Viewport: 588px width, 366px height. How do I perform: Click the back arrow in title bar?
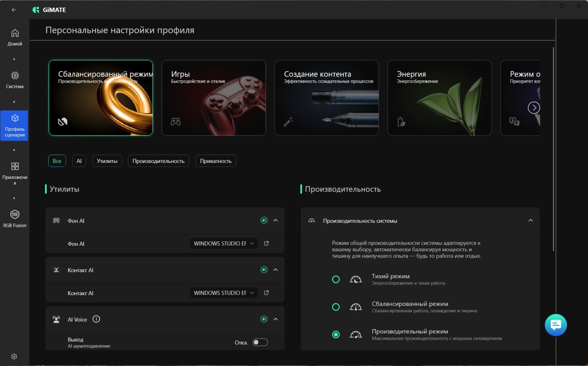click(x=14, y=10)
